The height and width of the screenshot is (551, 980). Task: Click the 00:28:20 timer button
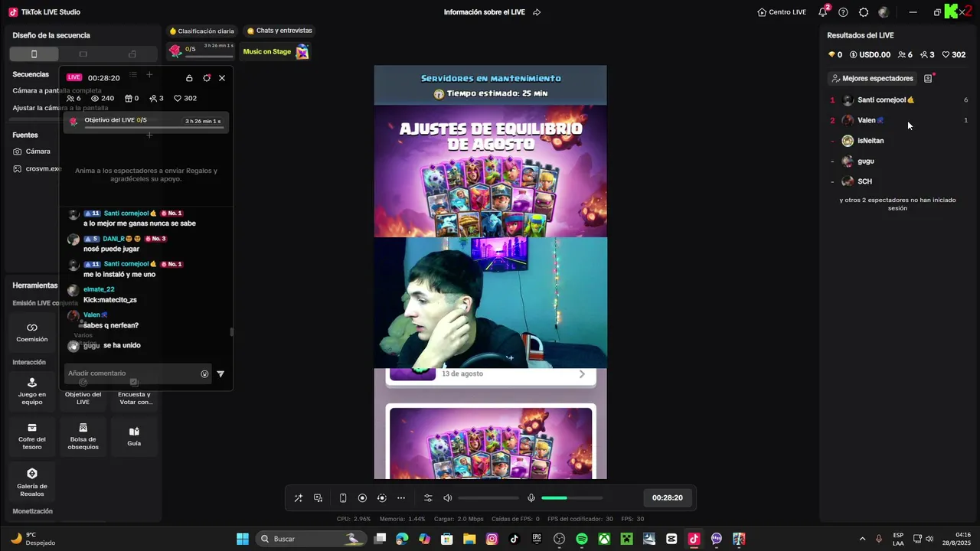668,497
